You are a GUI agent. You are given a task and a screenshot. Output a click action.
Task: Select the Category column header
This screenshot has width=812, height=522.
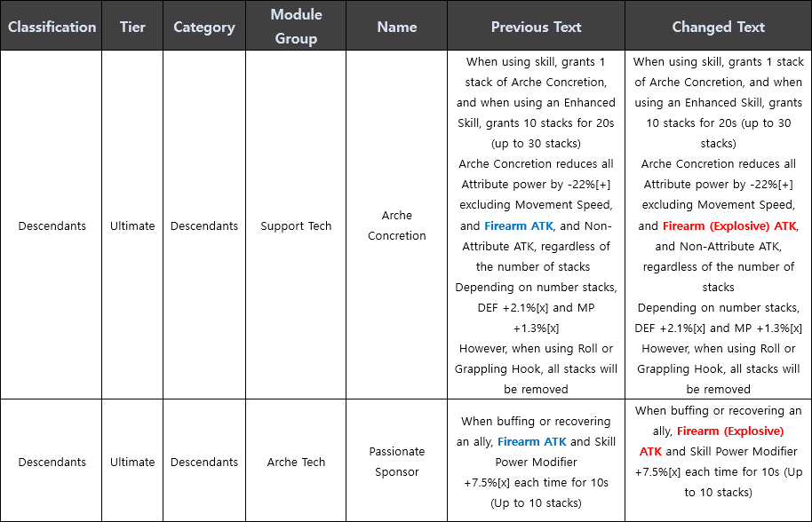tap(204, 26)
